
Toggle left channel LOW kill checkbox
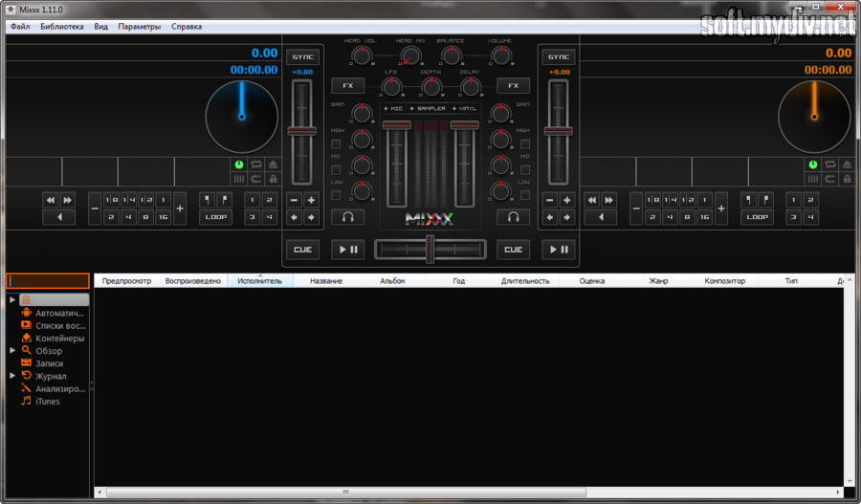click(x=336, y=195)
